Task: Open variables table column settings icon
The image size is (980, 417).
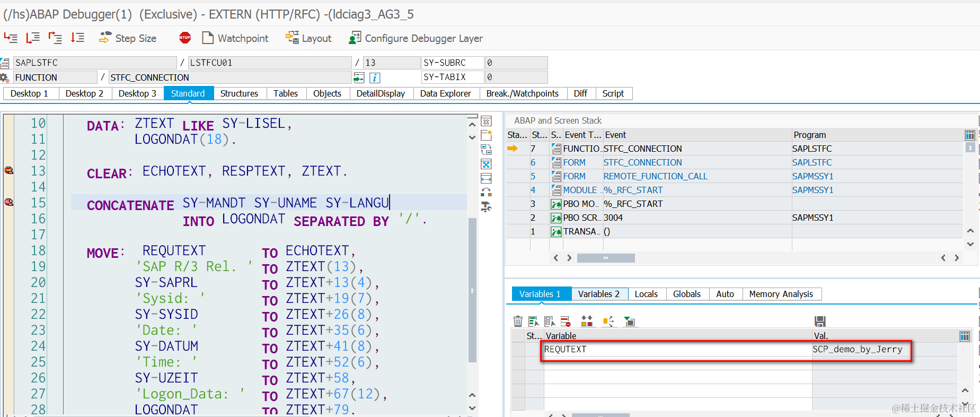Action: (x=965, y=336)
